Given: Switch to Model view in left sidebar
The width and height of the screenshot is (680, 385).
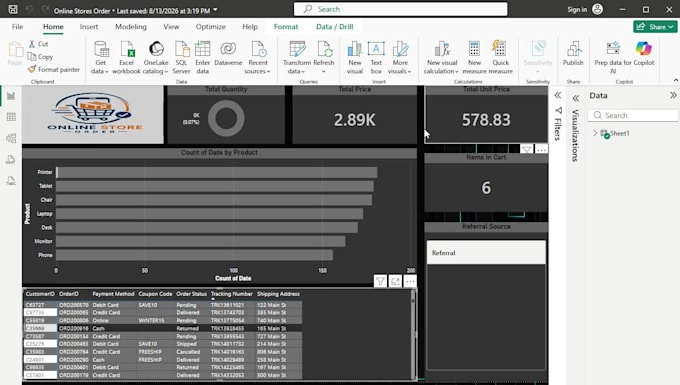Looking at the screenshot, I should pos(11,138).
